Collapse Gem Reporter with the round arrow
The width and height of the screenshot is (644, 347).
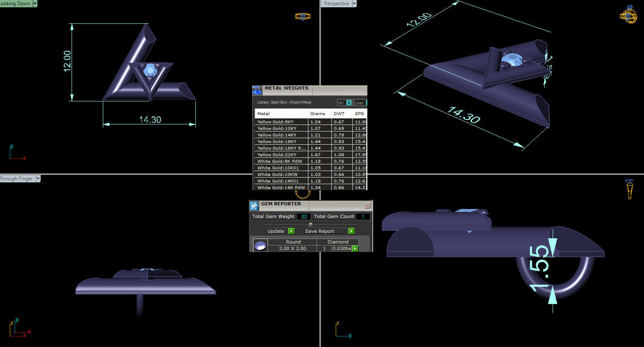click(x=311, y=224)
